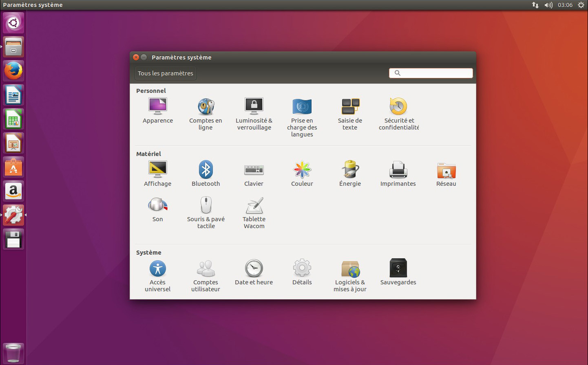
Task: Open the network indicator menu
Action: pyautogui.click(x=535, y=5)
